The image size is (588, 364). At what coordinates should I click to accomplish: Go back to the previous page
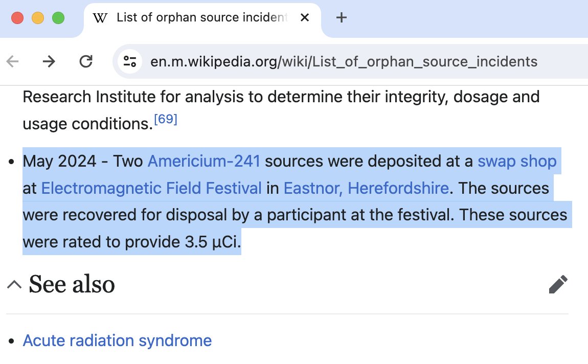(13, 61)
